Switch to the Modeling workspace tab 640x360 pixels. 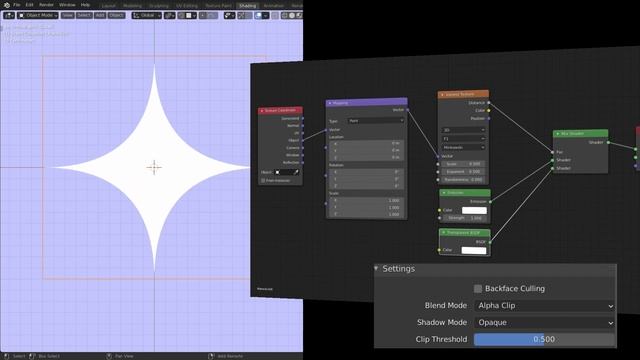click(x=132, y=6)
